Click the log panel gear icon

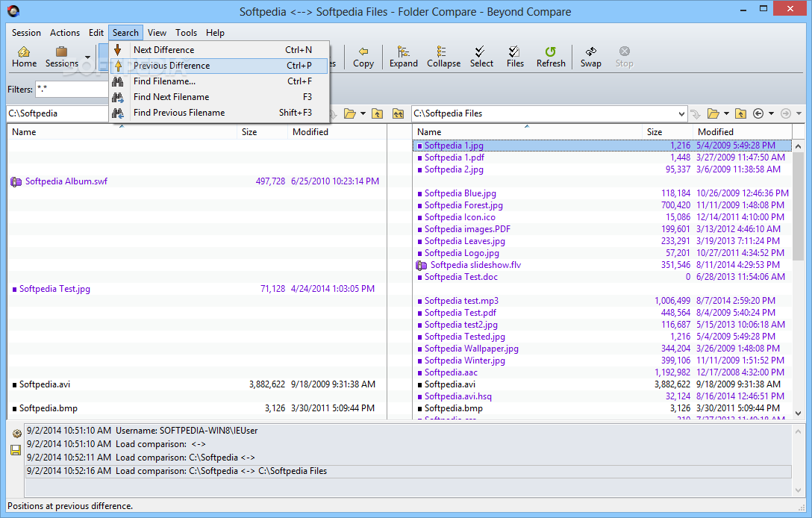[16, 433]
